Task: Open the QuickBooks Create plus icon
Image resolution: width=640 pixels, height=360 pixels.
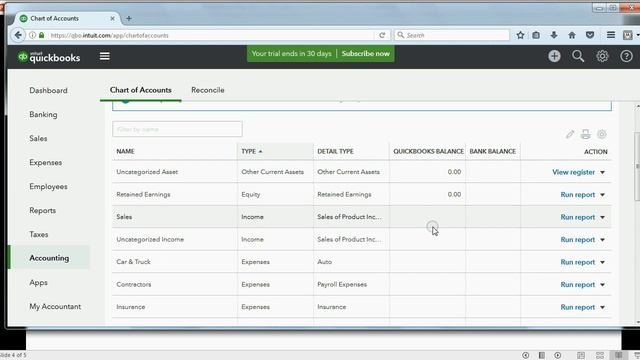Action: coord(554,56)
